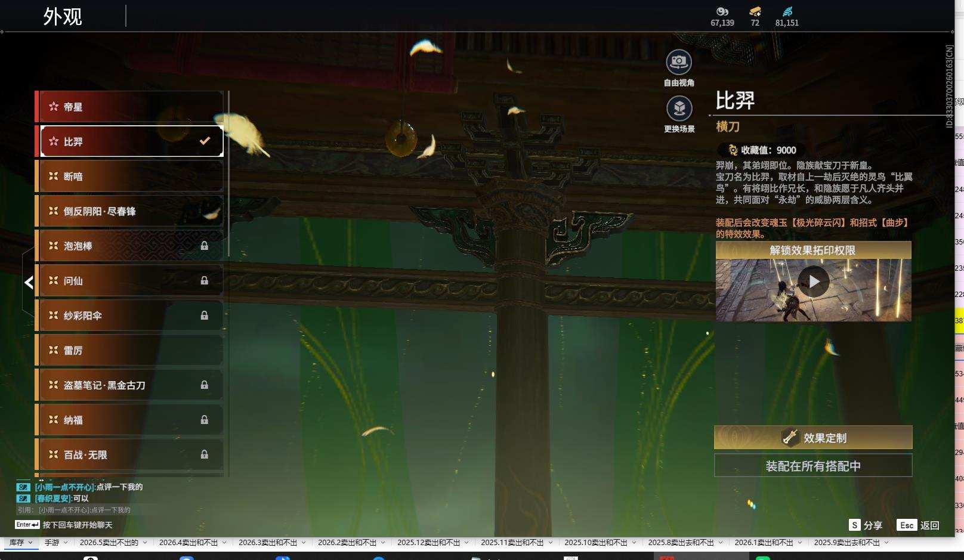This screenshot has height=560, width=964.
Task: Click the chat channel icon beside 小雨一点不开心
Action: (x=23, y=487)
